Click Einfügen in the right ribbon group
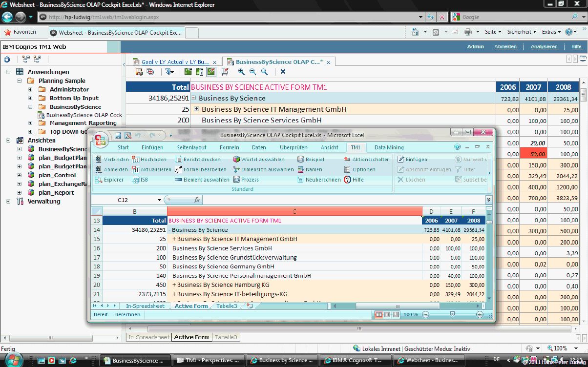Viewport: 588px width, 367px height. (412, 159)
